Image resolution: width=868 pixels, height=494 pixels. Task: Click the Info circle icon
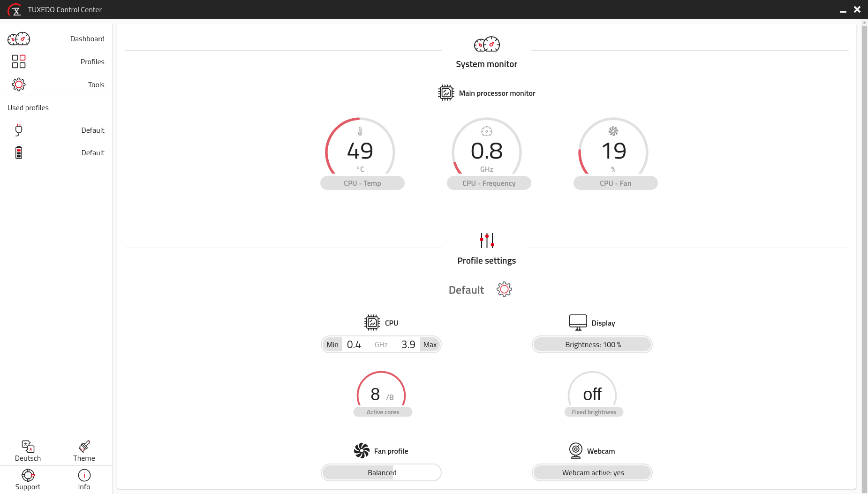[x=84, y=475]
